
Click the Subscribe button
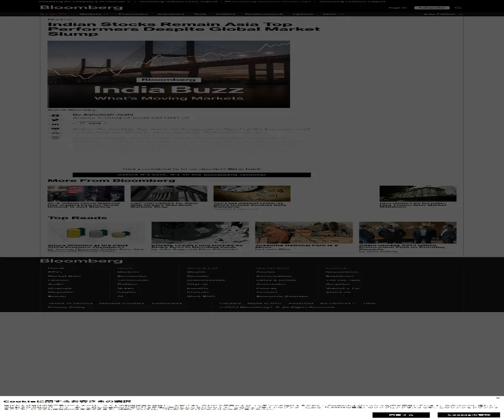[432, 8]
